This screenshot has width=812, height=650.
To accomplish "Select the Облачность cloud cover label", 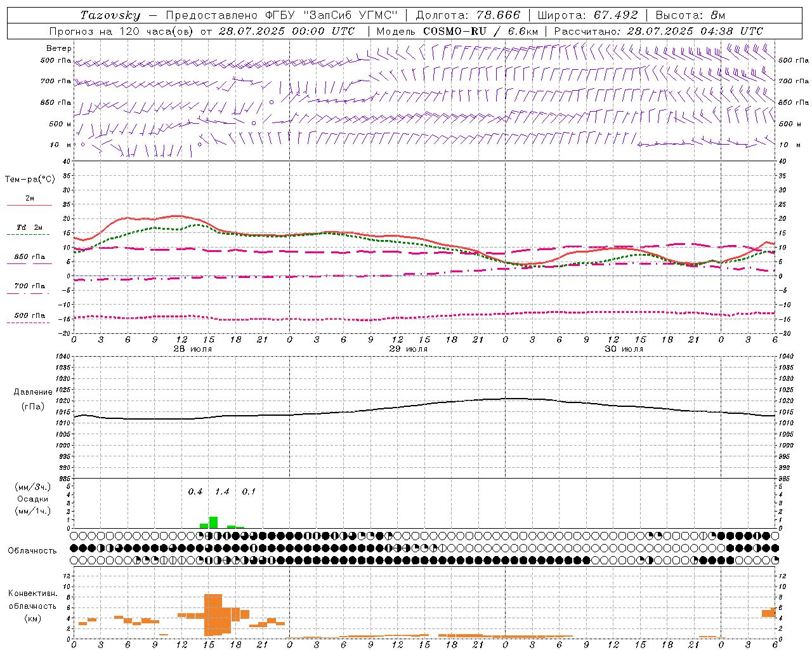I will (x=32, y=550).
